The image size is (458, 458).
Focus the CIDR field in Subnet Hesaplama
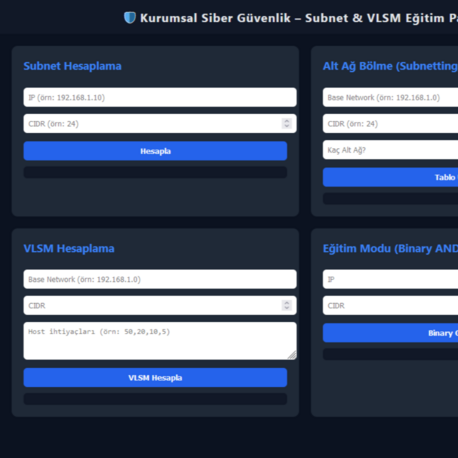(160, 124)
